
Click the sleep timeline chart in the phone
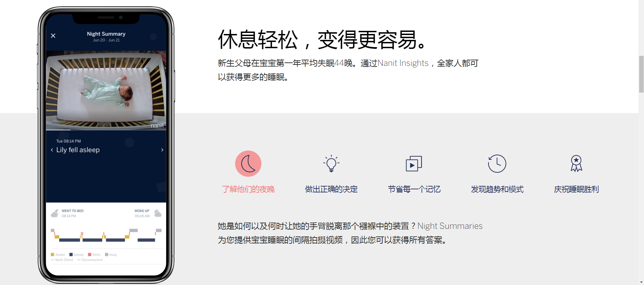coord(106,235)
